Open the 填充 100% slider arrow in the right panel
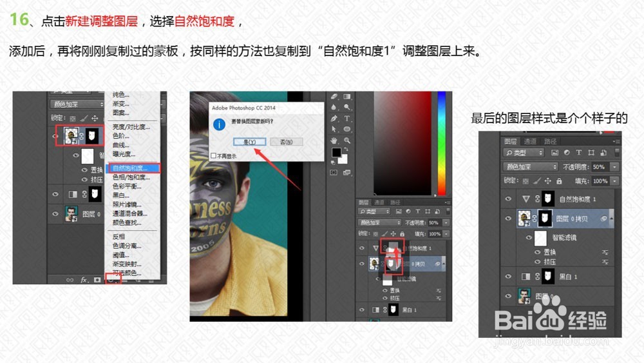The image size is (644, 363). coord(614,181)
